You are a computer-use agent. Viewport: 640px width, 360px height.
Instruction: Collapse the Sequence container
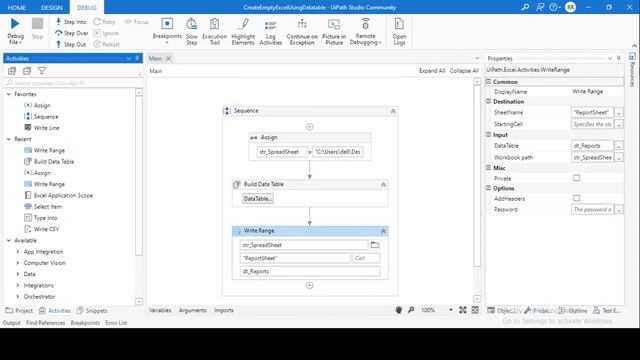393,111
